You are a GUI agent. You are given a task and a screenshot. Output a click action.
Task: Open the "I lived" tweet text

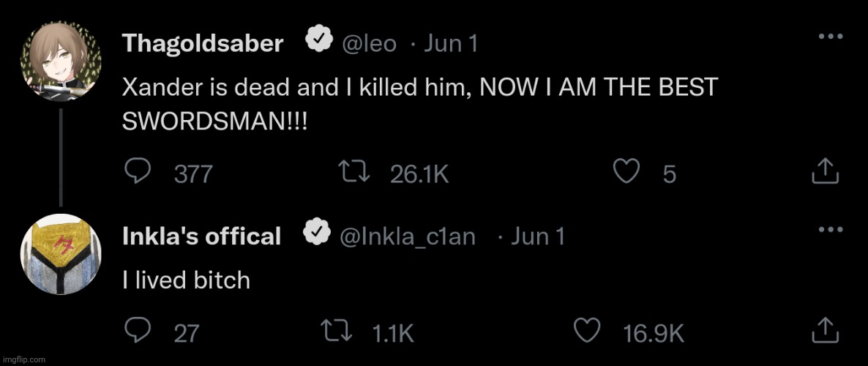[186, 280]
